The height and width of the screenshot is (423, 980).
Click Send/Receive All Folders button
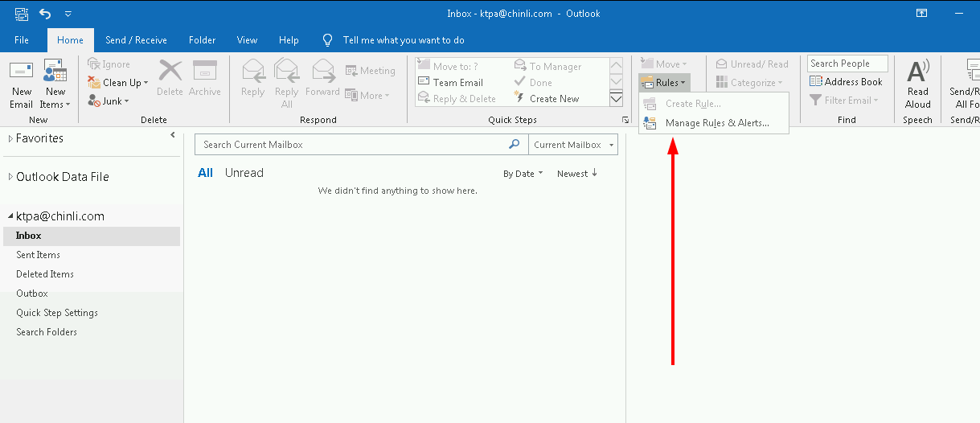[963, 84]
